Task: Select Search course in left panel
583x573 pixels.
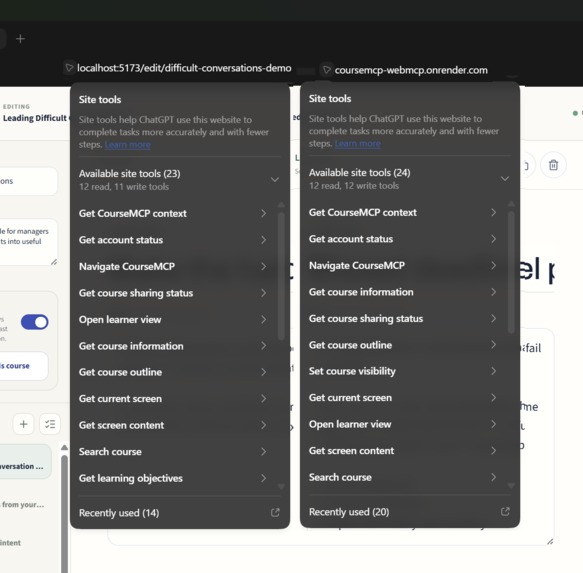Action: click(173, 452)
